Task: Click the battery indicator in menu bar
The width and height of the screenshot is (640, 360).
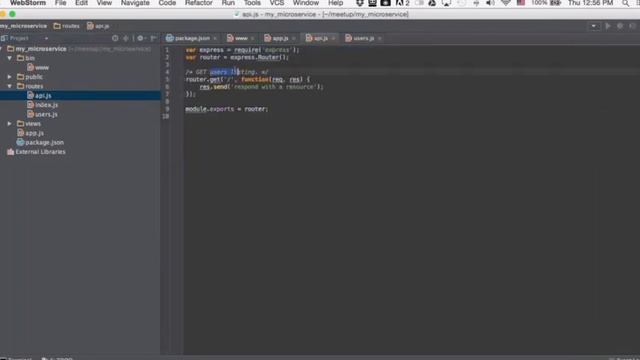Action: [x=546, y=3]
